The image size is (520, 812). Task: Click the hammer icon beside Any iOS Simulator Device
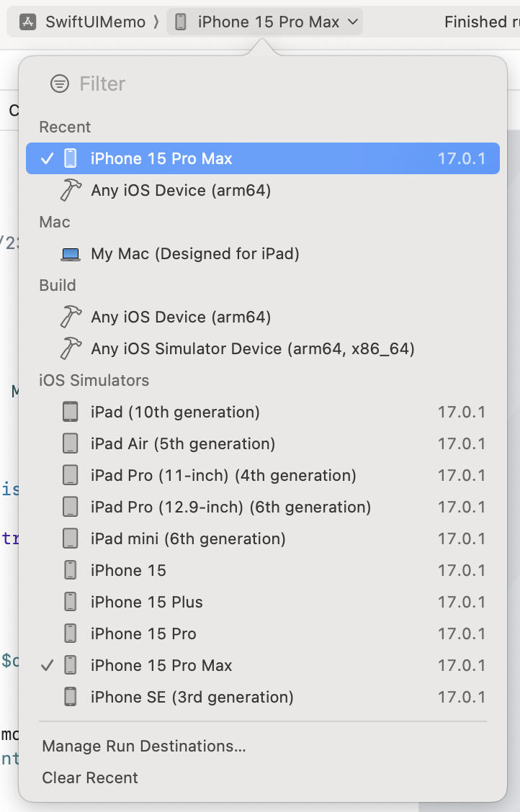tap(71, 348)
